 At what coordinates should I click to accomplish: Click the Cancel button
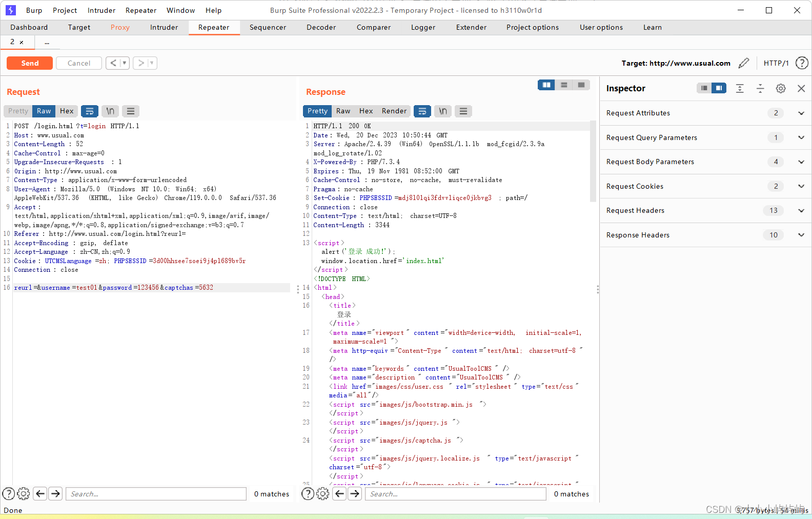(79, 63)
